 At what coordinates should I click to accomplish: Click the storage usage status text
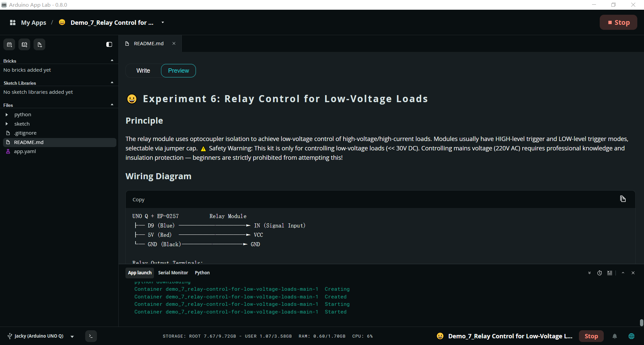[x=227, y=336]
